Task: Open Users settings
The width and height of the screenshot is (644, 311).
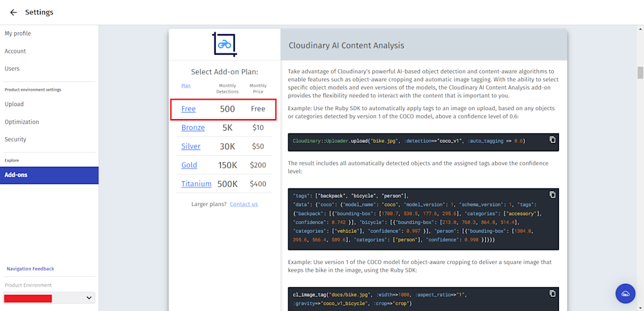Action: click(x=12, y=69)
